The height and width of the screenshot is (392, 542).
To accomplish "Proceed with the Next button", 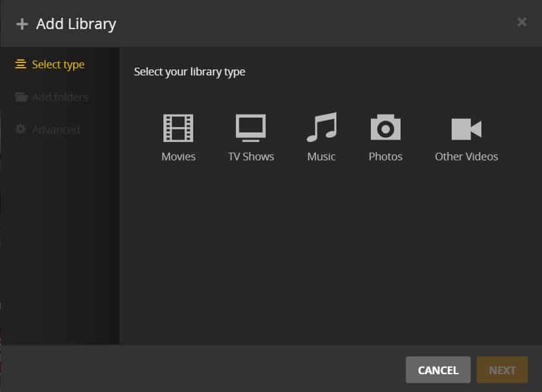I will click(502, 370).
